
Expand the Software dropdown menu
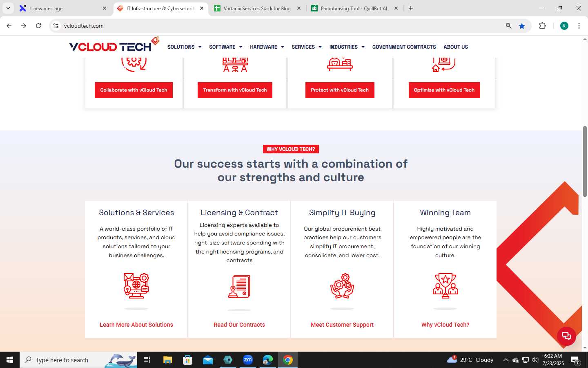(x=225, y=47)
